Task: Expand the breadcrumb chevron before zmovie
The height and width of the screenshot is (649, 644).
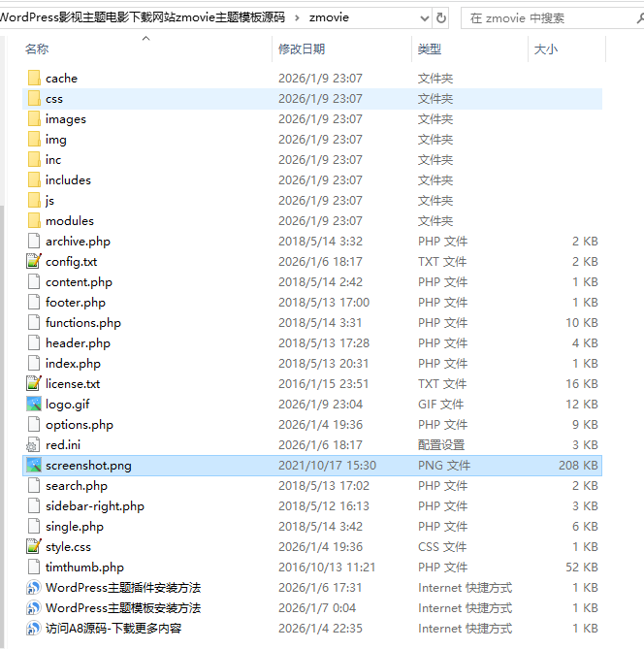Action: [x=297, y=17]
